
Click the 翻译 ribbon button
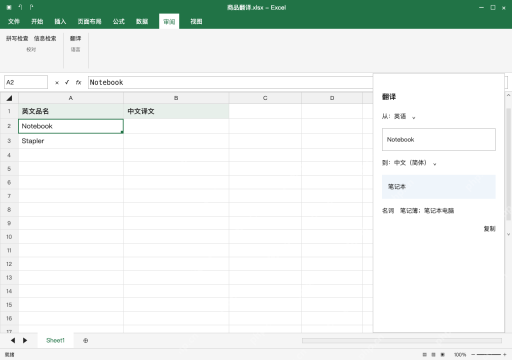coord(75,39)
